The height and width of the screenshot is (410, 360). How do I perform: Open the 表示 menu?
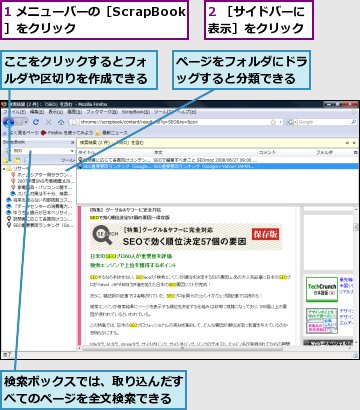[x=56, y=112]
